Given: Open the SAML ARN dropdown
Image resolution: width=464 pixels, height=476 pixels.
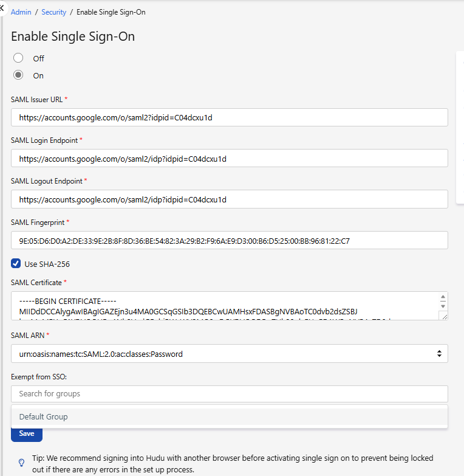Looking at the screenshot, I should pos(230,354).
